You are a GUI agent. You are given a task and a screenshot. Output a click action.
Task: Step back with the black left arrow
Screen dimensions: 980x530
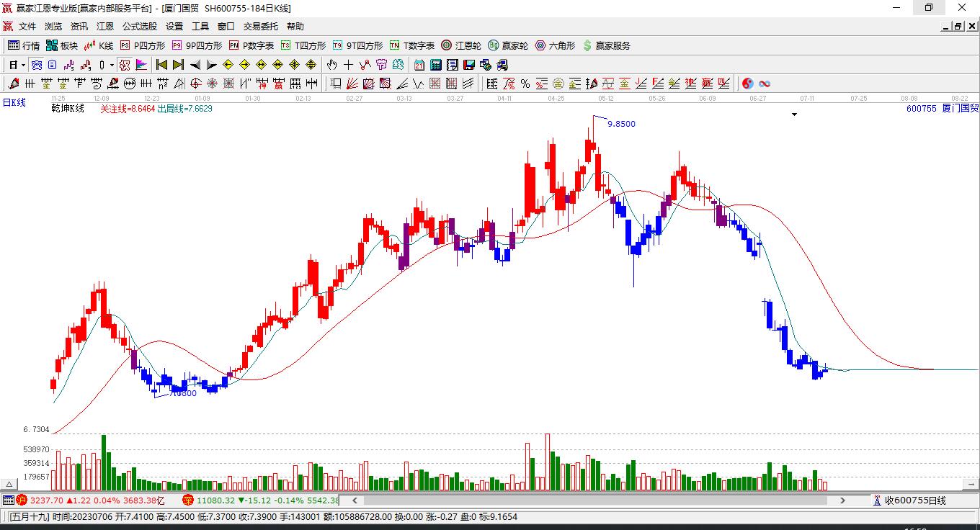click(195, 65)
